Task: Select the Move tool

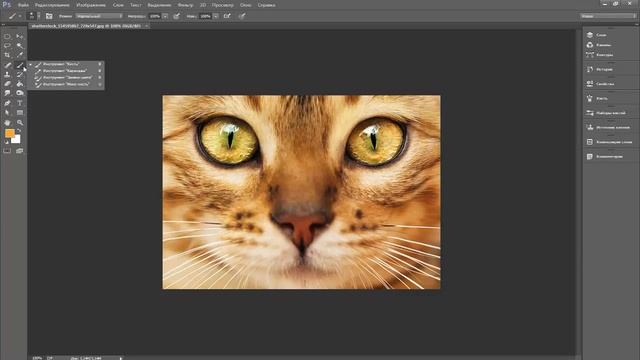Action: 20,36
